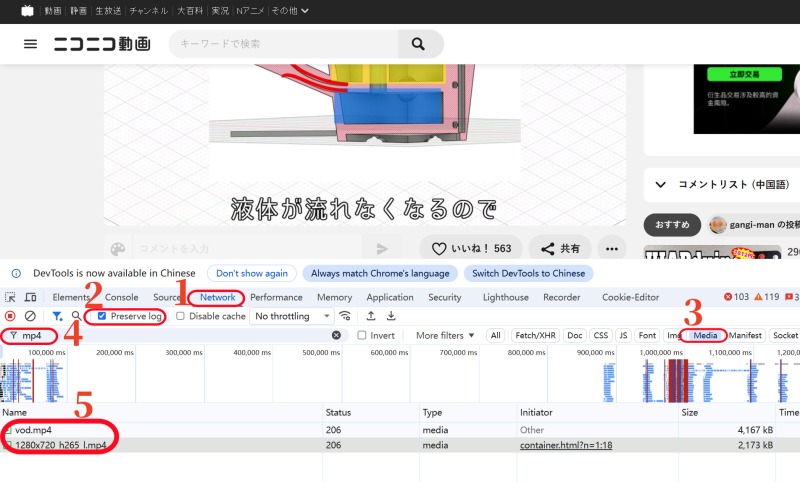Select the Font type filter

tap(647, 335)
